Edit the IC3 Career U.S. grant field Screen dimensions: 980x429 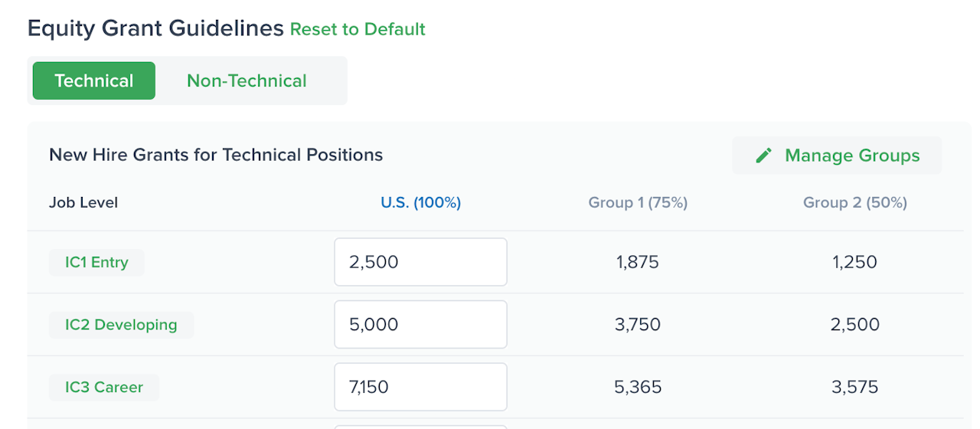(420, 387)
